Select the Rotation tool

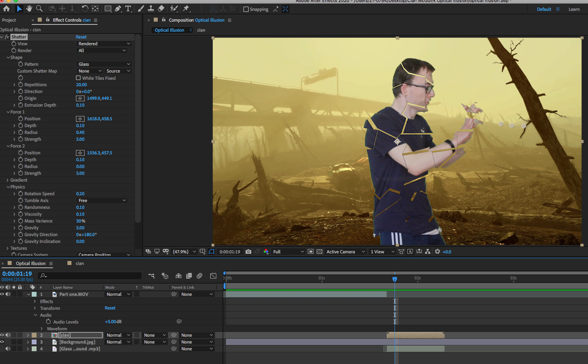click(85, 8)
